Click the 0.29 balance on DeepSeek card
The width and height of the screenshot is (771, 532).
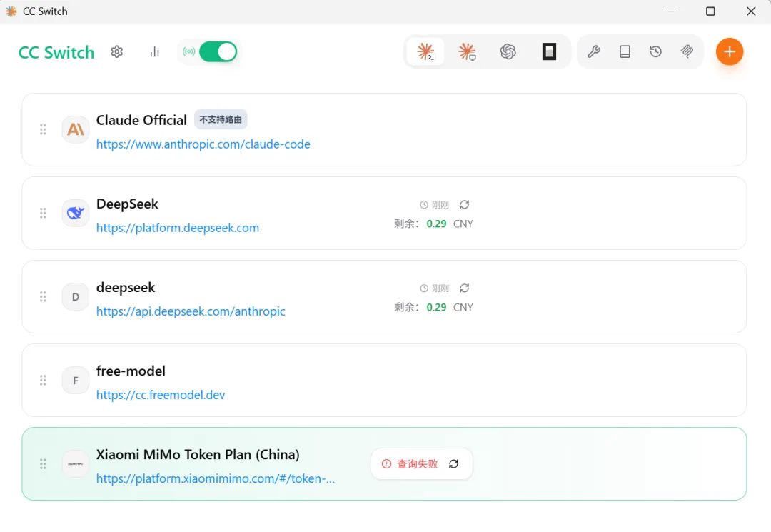point(436,224)
